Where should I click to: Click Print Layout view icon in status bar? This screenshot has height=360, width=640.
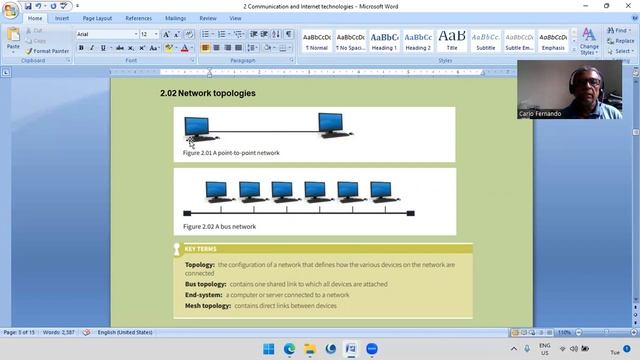(x=515, y=333)
